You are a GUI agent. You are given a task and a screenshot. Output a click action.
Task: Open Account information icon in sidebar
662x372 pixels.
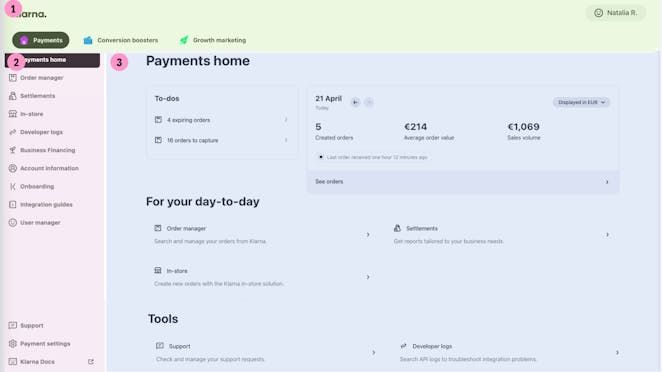pyautogui.click(x=13, y=168)
